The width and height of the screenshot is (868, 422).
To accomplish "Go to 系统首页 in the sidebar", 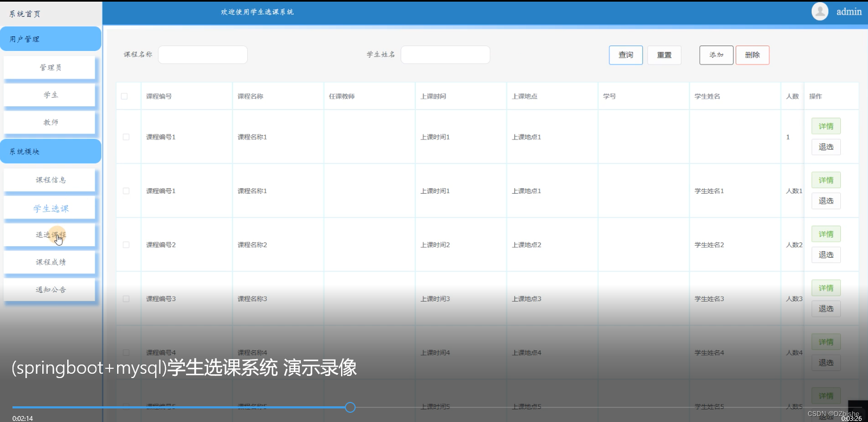I will click(24, 14).
